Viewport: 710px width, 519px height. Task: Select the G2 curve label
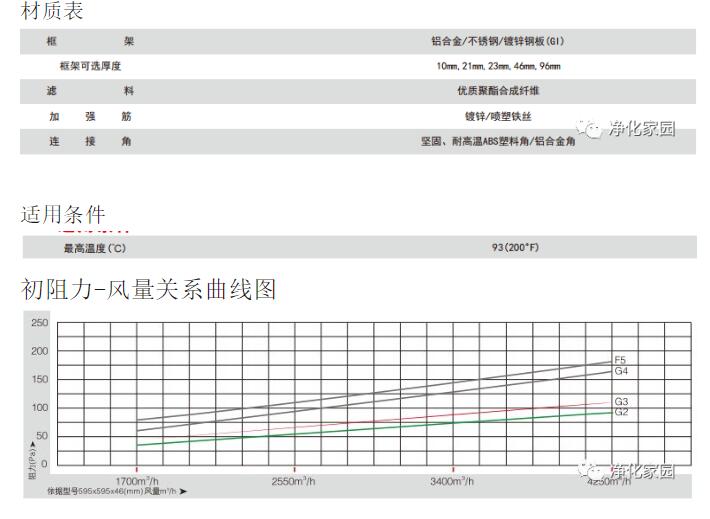coord(621,412)
